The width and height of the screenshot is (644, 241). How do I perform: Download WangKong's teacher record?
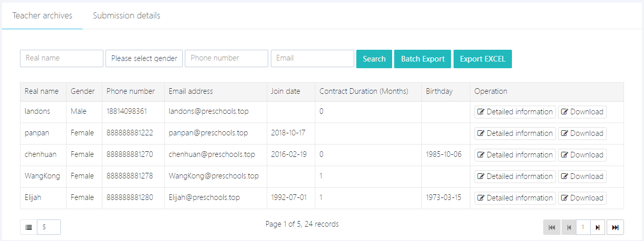(582, 176)
